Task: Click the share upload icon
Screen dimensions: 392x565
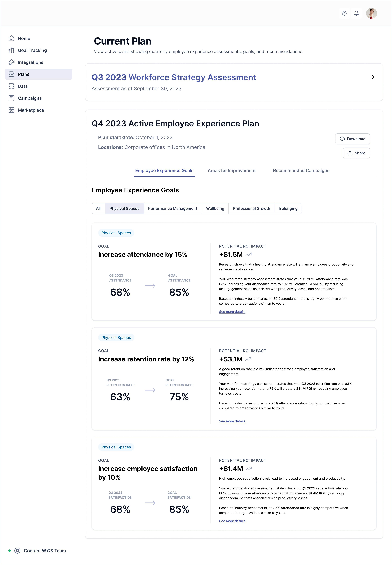Action: coord(350,153)
